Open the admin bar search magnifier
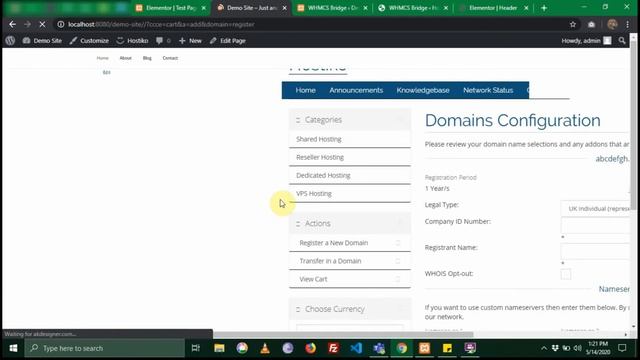 tap(622, 40)
